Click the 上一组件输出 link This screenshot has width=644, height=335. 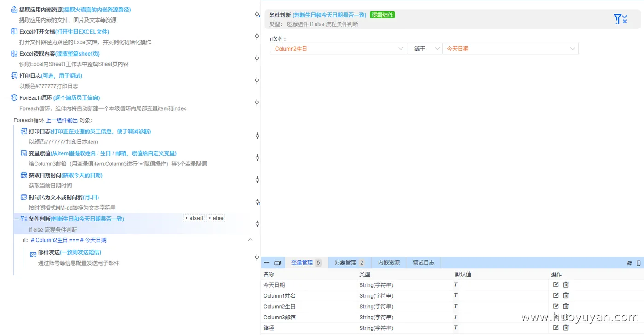62,120
